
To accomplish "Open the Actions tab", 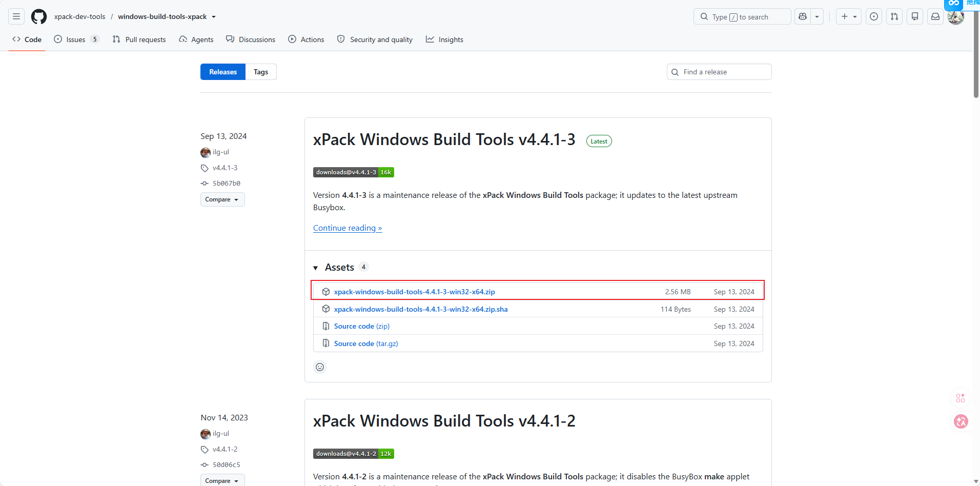I will click(306, 39).
